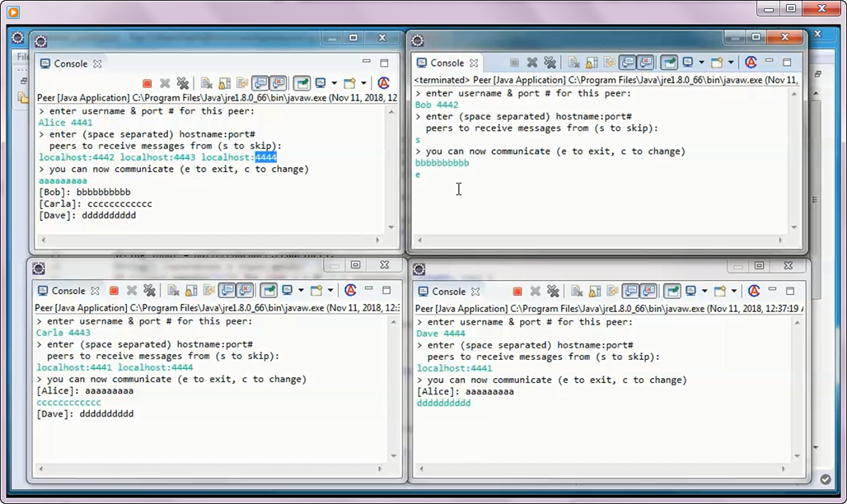847x504 pixels.
Task: Clear the Dave console output
Action: coord(578,290)
